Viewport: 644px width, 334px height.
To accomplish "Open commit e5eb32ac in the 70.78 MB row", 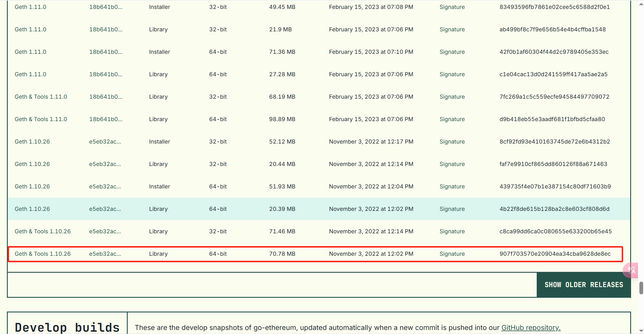I will click(105, 254).
